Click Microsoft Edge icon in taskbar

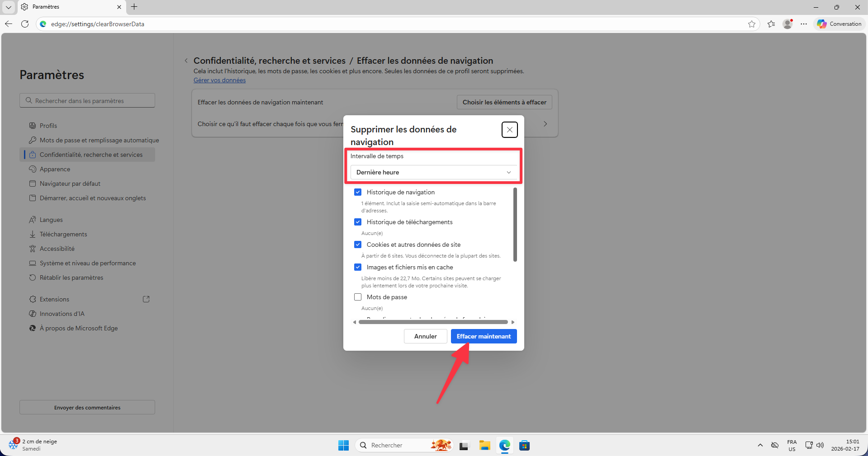click(x=505, y=445)
